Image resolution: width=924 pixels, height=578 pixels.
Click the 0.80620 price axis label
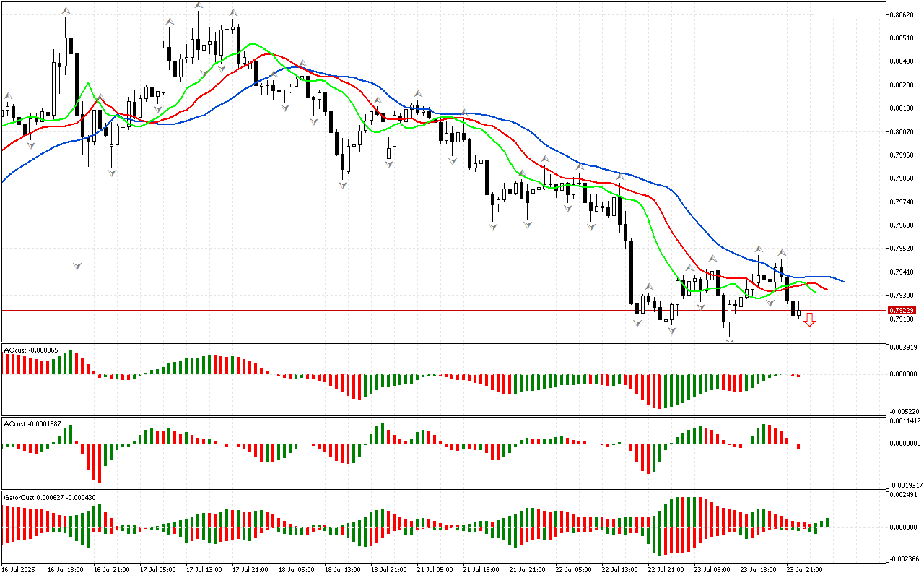902,14
